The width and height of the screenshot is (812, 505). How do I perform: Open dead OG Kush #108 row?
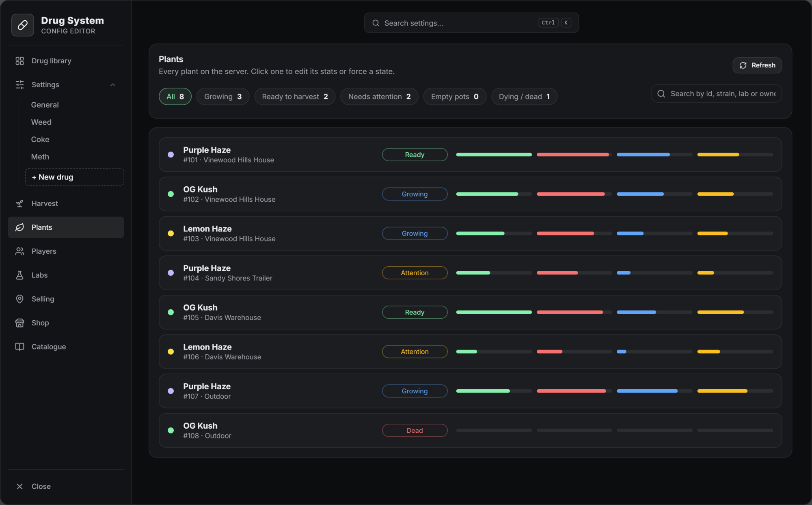tap(470, 430)
